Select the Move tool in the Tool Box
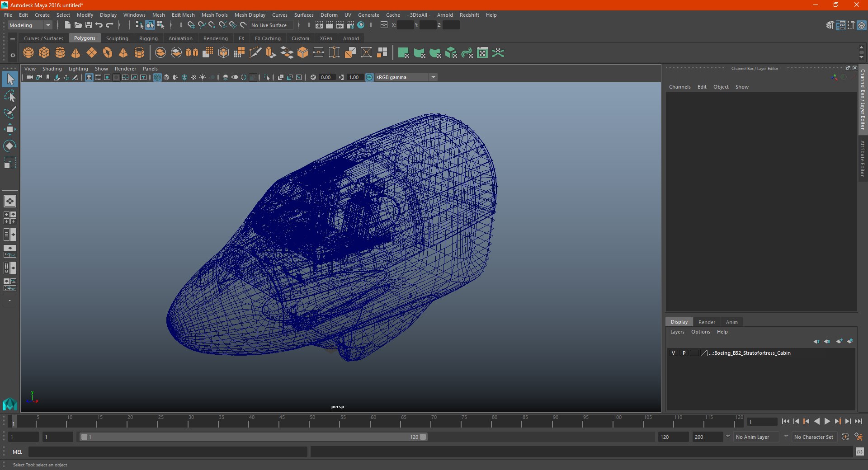Viewport: 868px width, 470px height. pyautogui.click(x=9, y=129)
